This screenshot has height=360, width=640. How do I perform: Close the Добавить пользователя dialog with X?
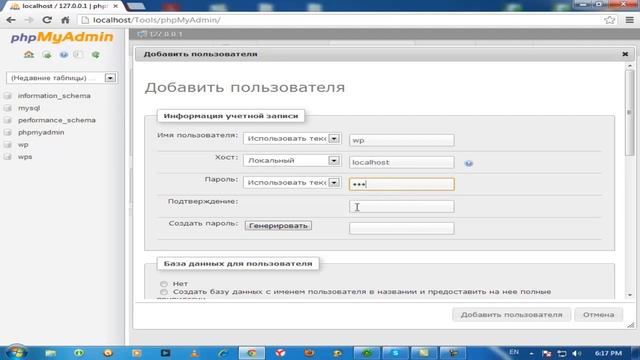click(625, 54)
